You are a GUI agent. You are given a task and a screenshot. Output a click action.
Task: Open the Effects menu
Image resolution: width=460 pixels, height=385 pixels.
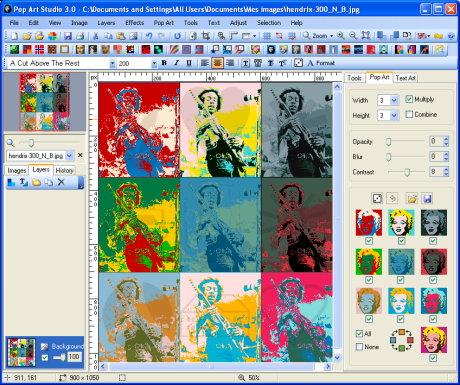pos(134,23)
